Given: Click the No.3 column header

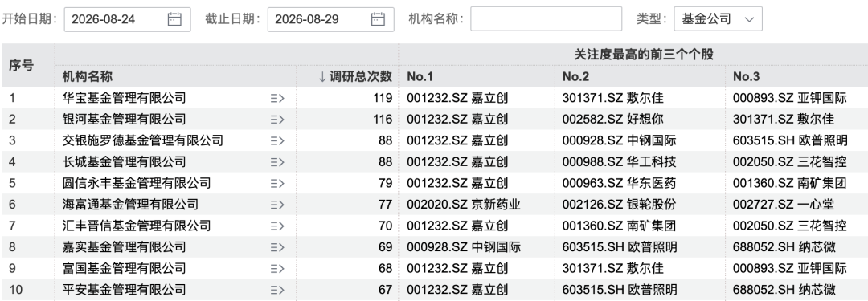Looking at the screenshot, I should (x=746, y=76).
